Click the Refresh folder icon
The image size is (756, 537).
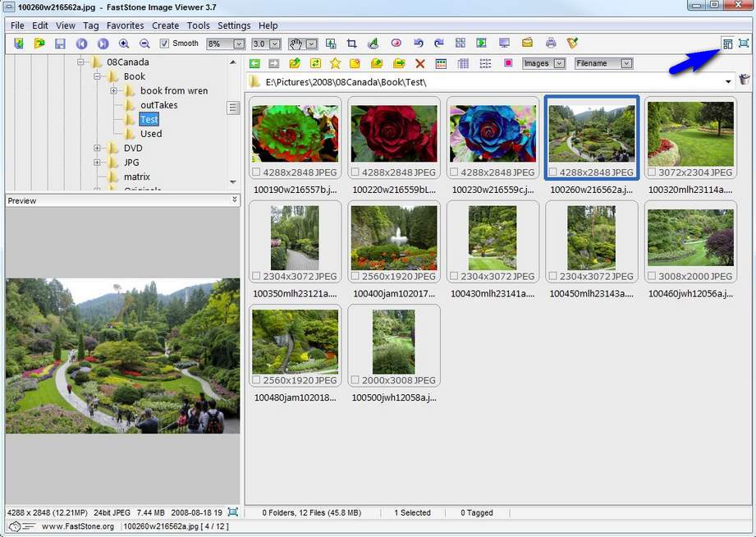tap(315, 63)
